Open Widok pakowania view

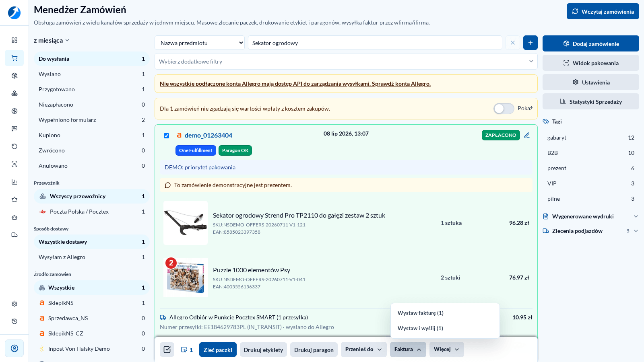point(591,63)
